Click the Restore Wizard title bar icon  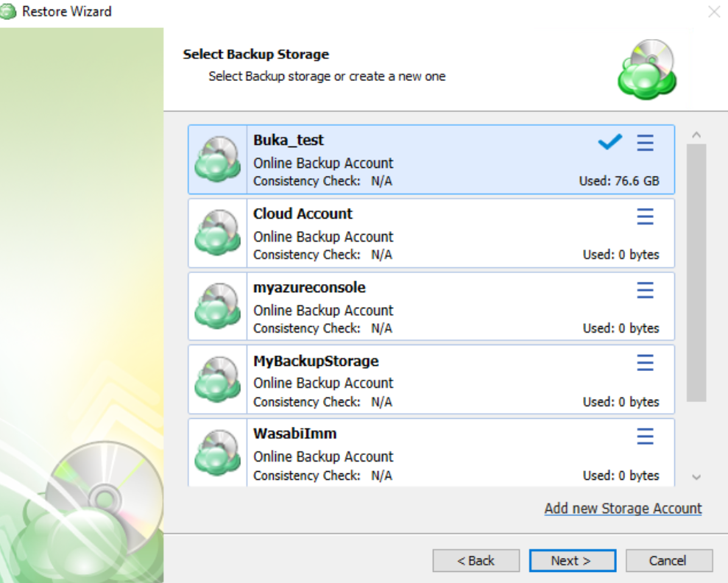point(8,11)
